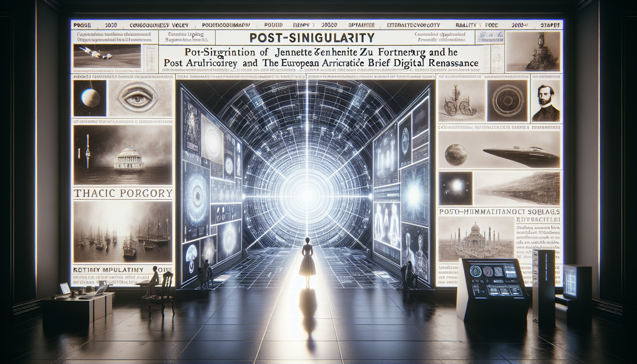Click the dark circular ring diagram
This screenshot has width=637, height=364.
[507, 100]
